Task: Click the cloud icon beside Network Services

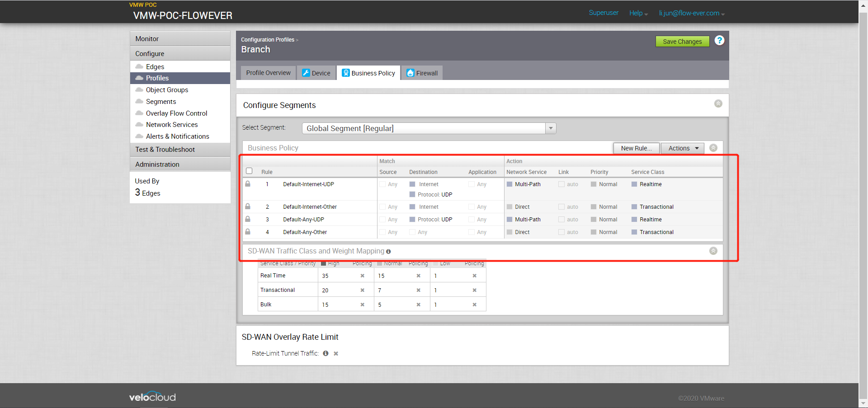Action: pyautogui.click(x=139, y=124)
